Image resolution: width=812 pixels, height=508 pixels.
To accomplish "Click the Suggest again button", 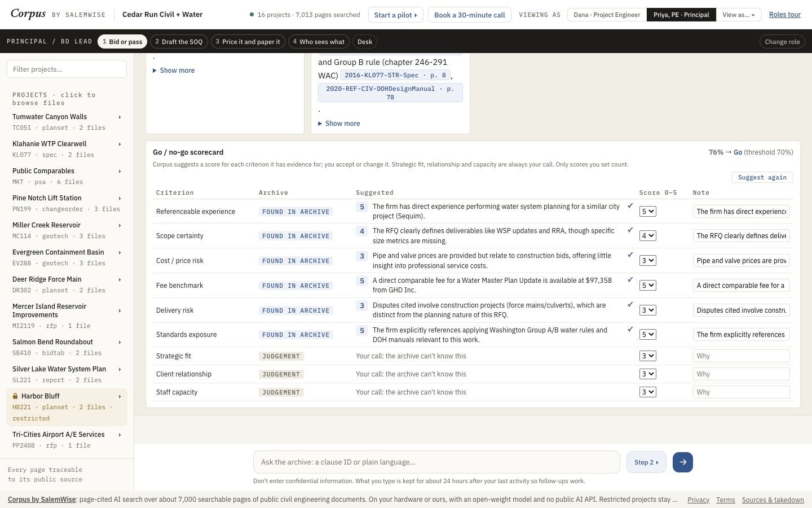I will pyautogui.click(x=762, y=177).
